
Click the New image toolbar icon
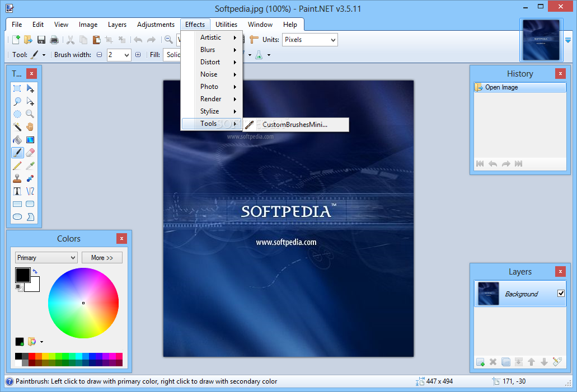click(x=16, y=40)
